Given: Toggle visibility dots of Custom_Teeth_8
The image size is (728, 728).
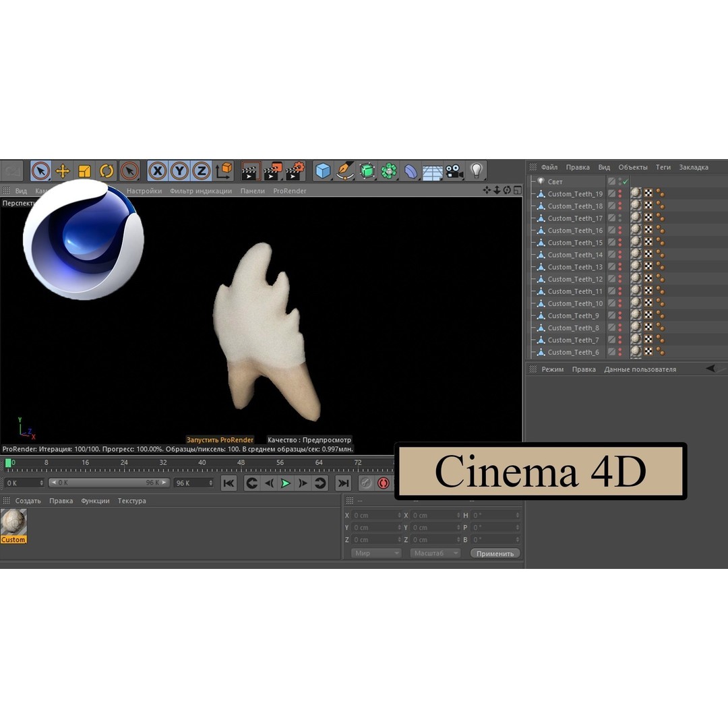Looking at the screenshot, I should (x=620, y=328).
